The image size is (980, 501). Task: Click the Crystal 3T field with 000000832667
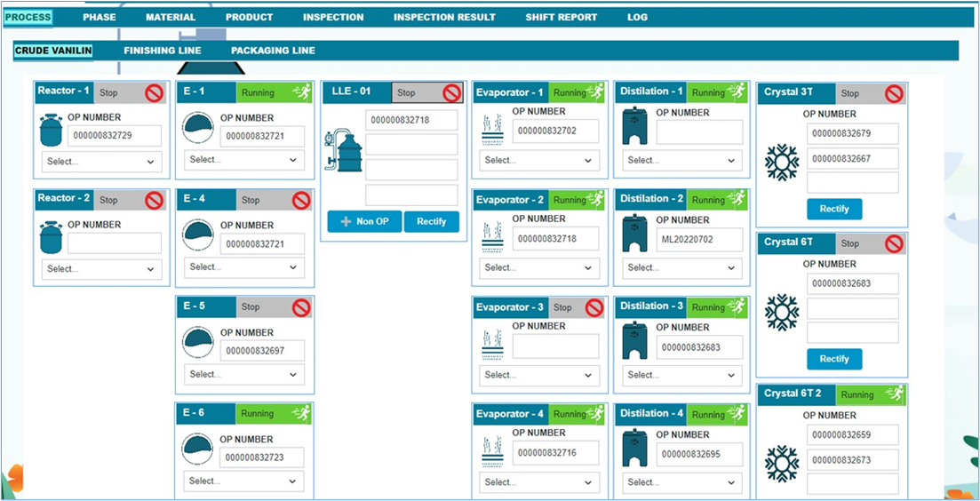click(x=852, y=159)
